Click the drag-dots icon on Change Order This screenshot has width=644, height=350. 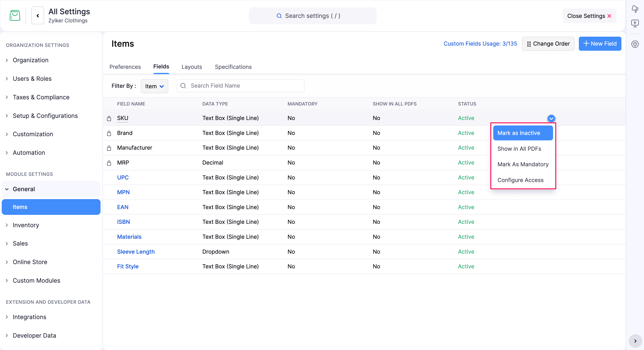529,44
